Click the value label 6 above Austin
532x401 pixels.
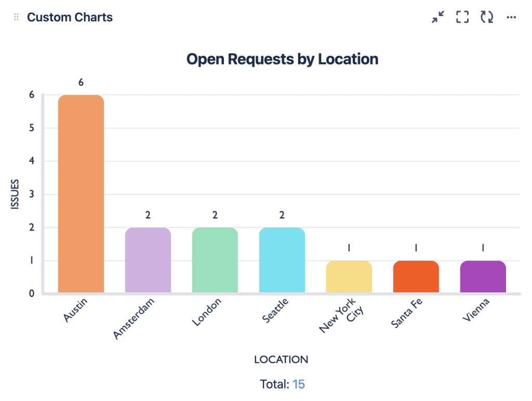click(x=81, y=82)
